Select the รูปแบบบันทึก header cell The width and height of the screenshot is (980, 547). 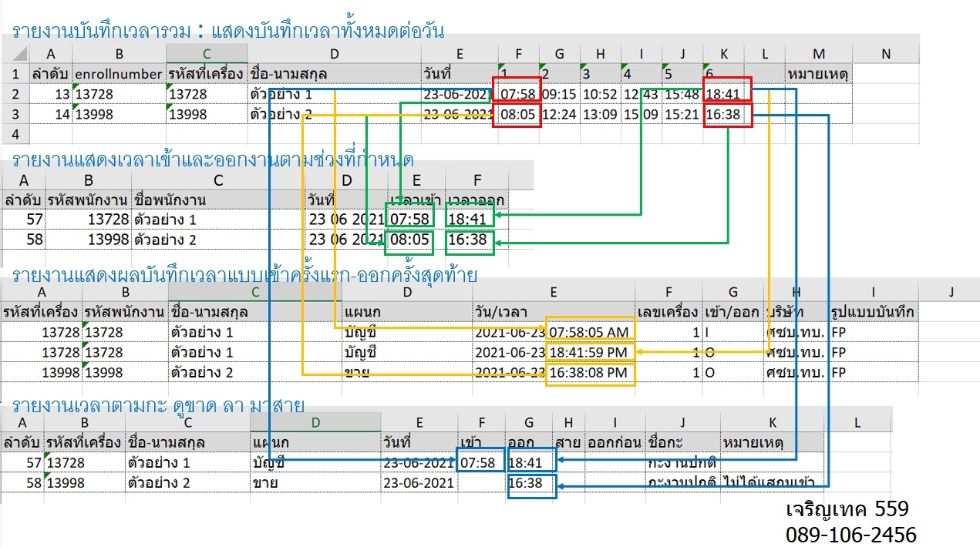872,312
